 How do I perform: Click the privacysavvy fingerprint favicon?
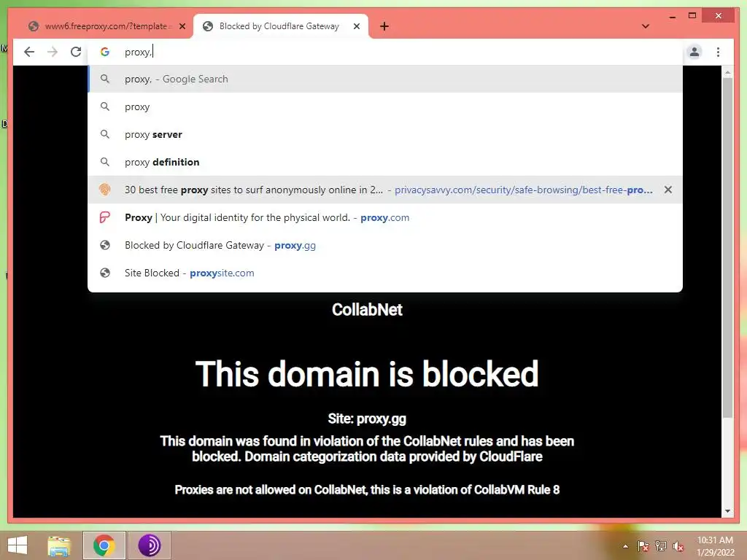click(105, 190)
